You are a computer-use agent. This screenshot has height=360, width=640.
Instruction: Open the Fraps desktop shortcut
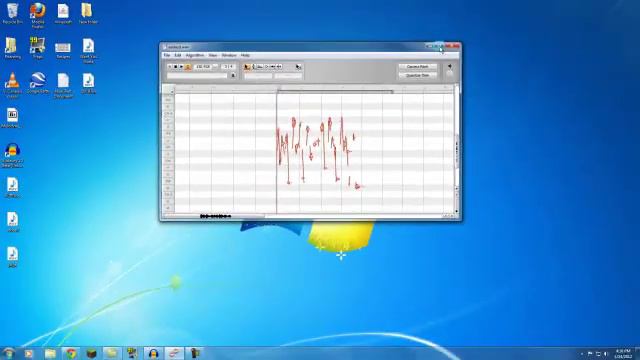tap(38, 48)
